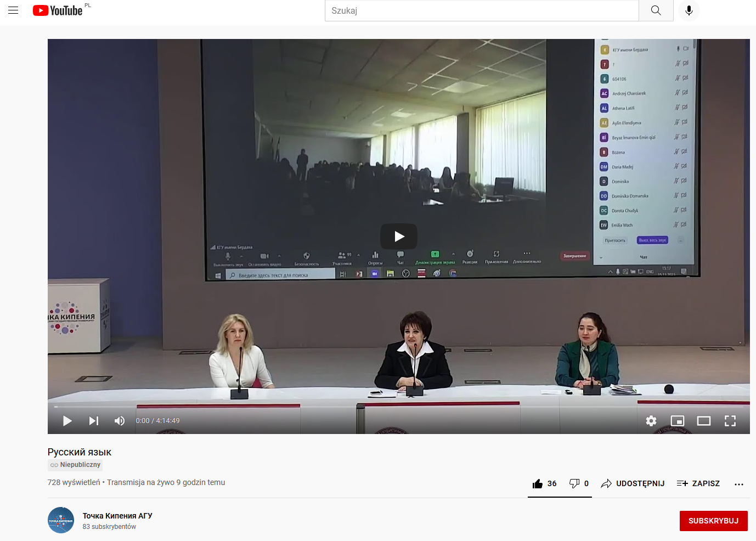Share the video via Udostępnij
Viewport: 756px width, 541px height.
pos(633,483)
